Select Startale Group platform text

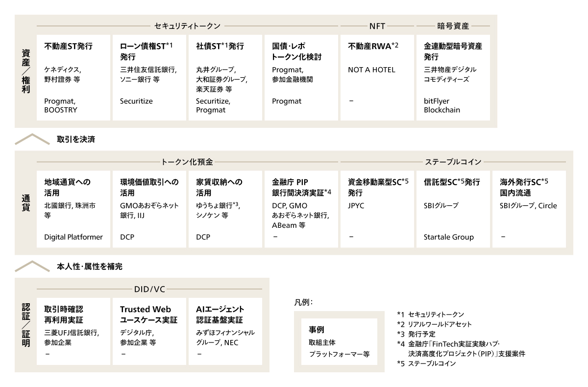(x=449, y=237)
